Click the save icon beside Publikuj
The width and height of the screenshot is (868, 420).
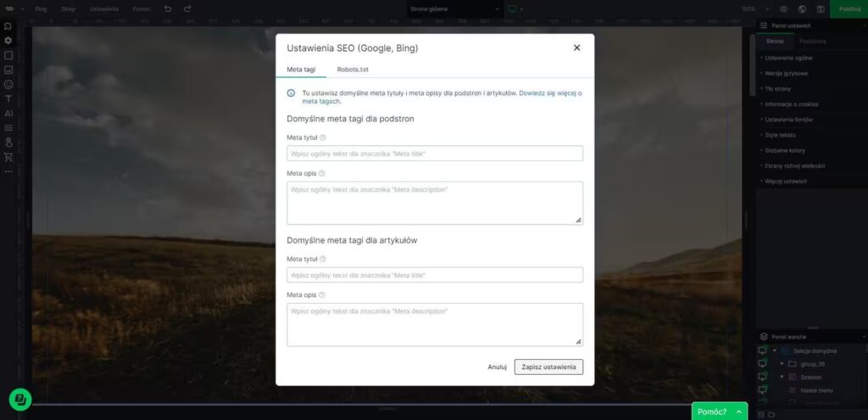821,8
